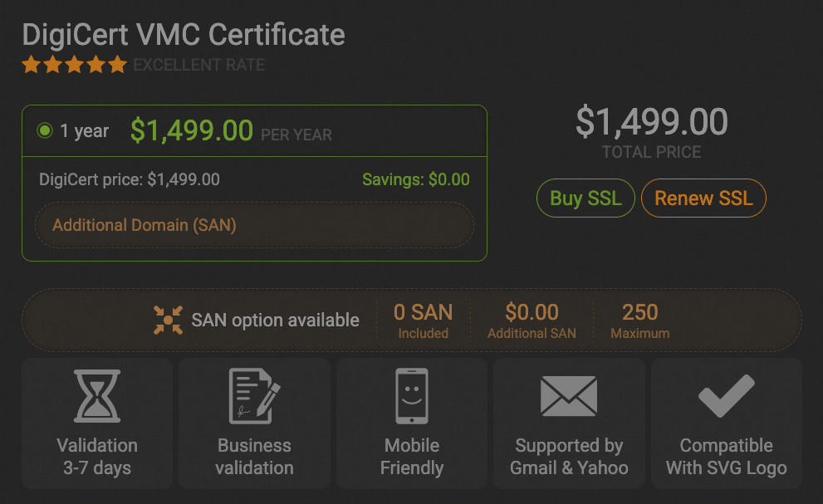This screenshot has height=504, width=823.
Task: Click the Supported by Gmail & Yahoo envelope icon
Action: [x=569, y=396]
